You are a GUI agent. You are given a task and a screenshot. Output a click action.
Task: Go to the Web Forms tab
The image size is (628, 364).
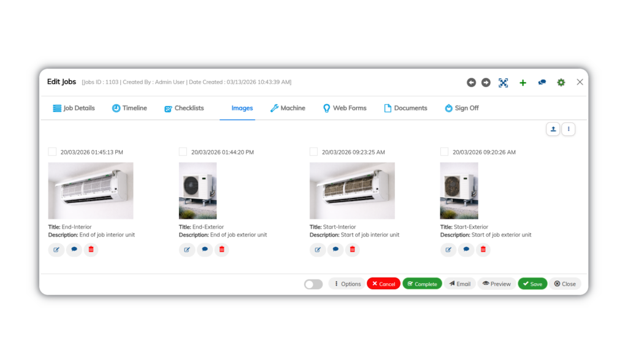(x=345, y=108)
